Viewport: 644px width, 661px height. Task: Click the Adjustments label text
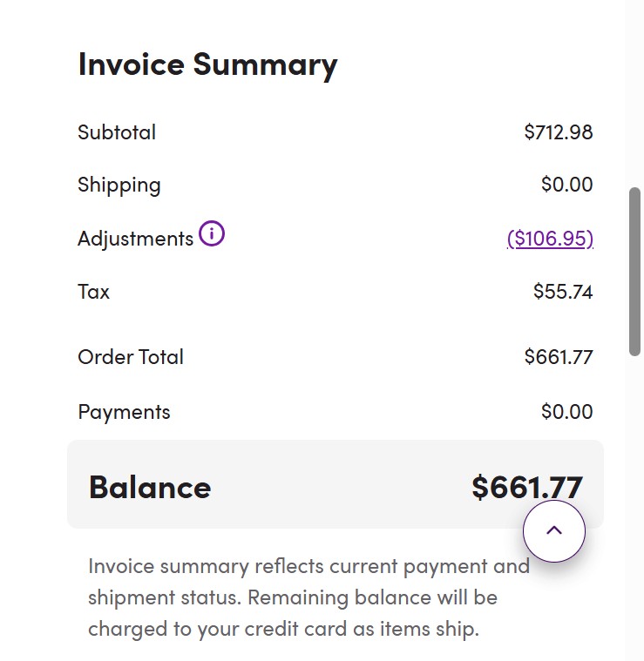[x=135, y=239]
